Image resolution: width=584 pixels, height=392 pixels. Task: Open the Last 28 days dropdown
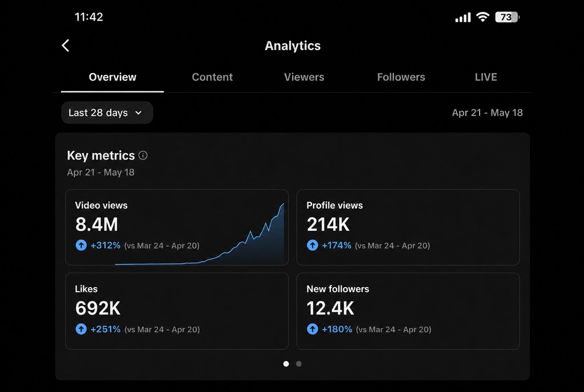coord(107,113)
